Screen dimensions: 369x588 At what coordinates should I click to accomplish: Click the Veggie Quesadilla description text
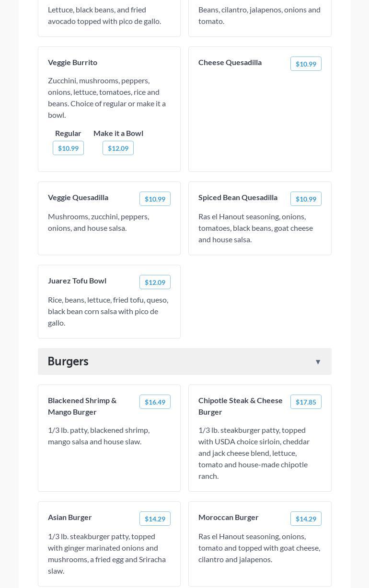[98, 222]
